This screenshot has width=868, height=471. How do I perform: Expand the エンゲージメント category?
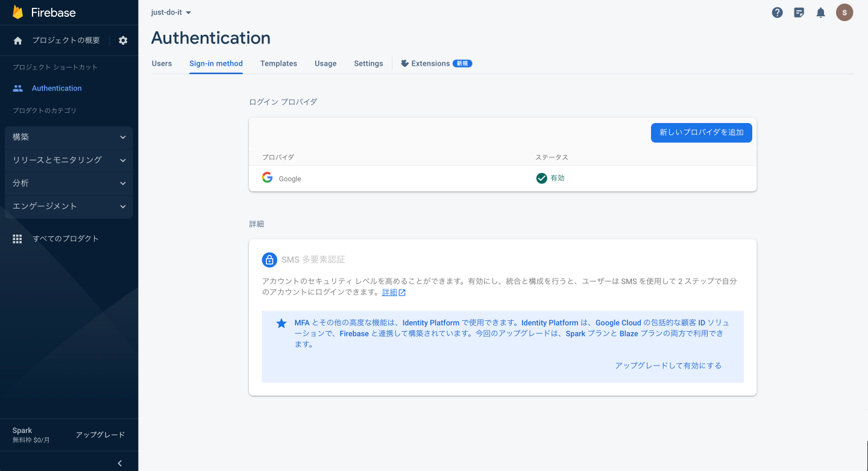coord(69,206)
